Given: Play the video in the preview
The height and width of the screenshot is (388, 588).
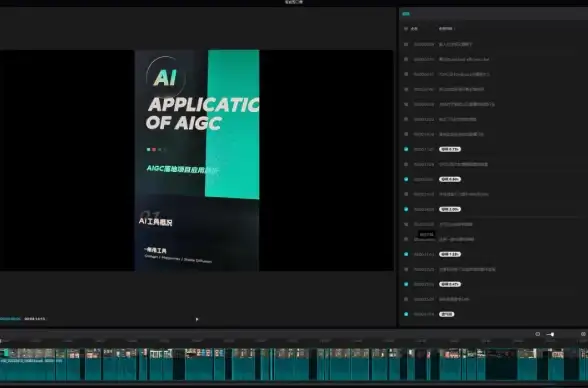Looking at the screenshot, I should coord(197,319).
